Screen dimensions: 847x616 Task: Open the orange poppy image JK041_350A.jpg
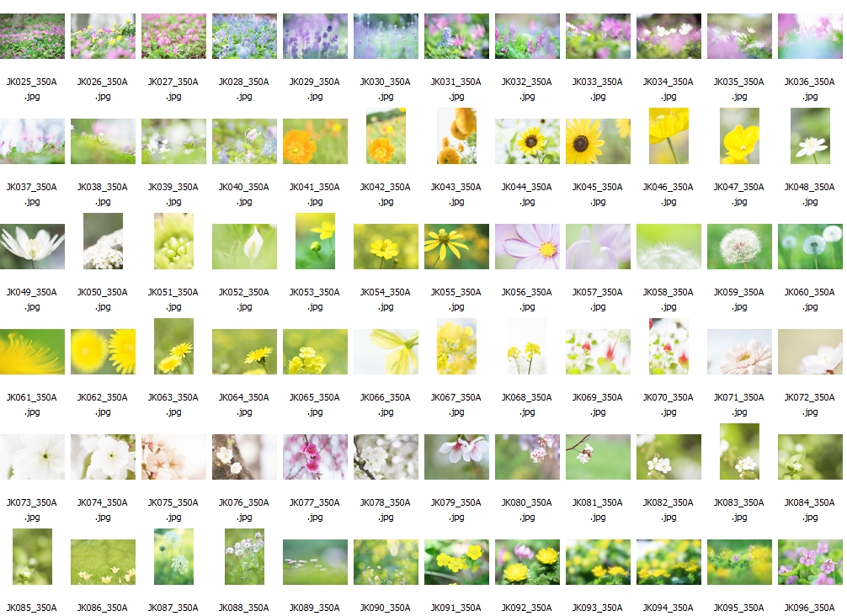[x=315, y=141]
